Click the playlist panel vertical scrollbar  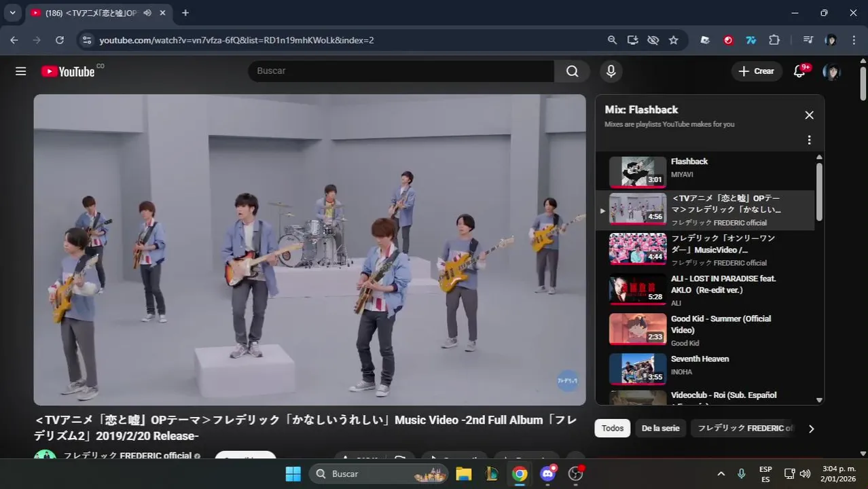(x=819, y=192)
